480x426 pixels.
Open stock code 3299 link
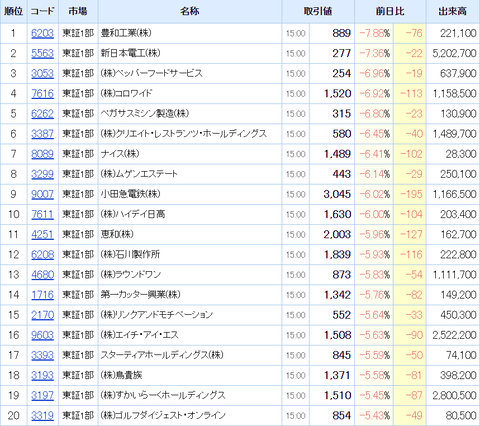[42, 174]
